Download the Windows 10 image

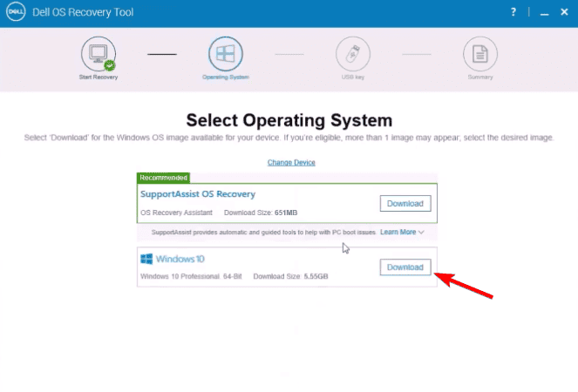(x=405, y=267)
